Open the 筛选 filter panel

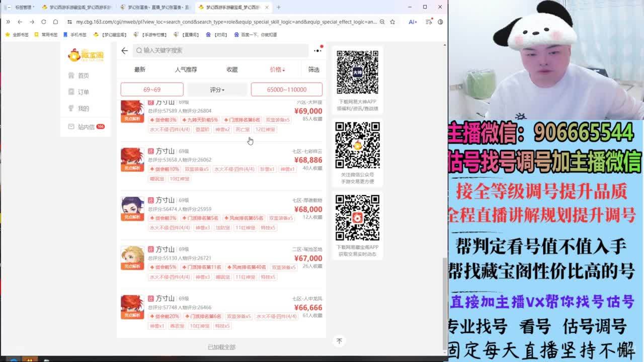pyautogui.click(x=313, y=69)
